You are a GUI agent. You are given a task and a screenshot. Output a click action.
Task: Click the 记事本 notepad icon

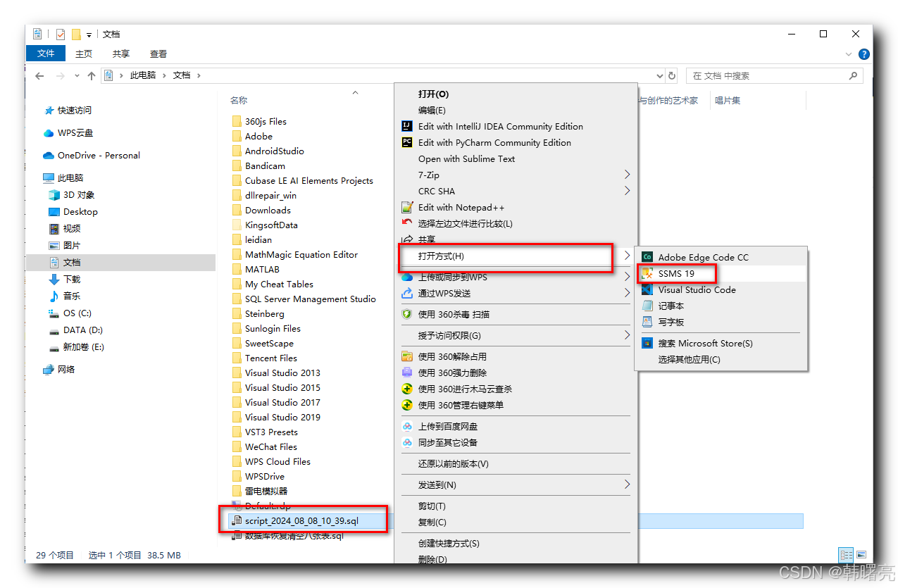coord(647,306)
